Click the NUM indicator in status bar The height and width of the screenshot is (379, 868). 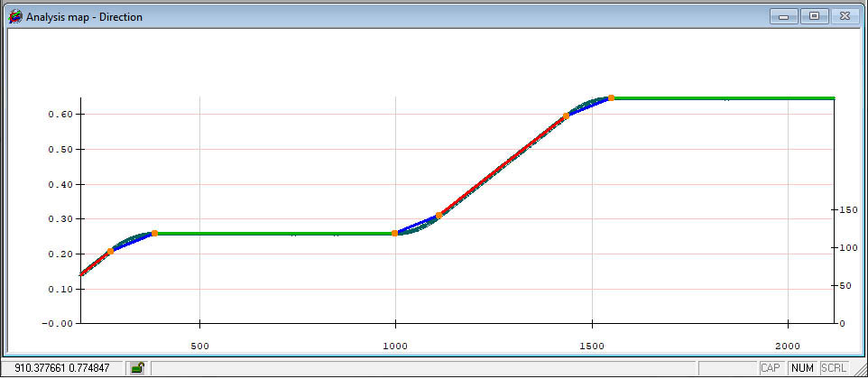tap(802, 367)
